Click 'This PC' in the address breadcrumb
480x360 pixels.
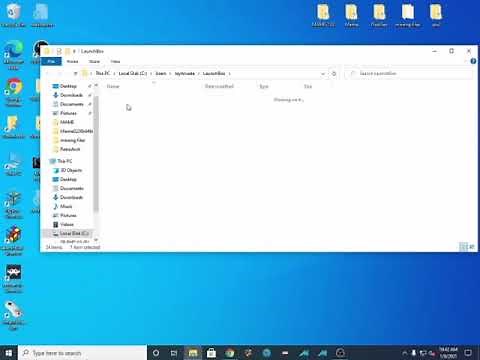point(102,73)
